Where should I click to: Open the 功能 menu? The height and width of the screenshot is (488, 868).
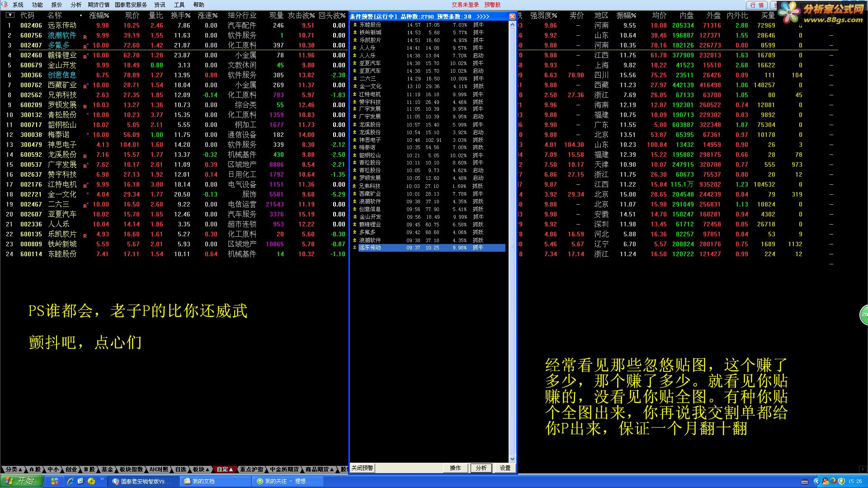(38, 5)
